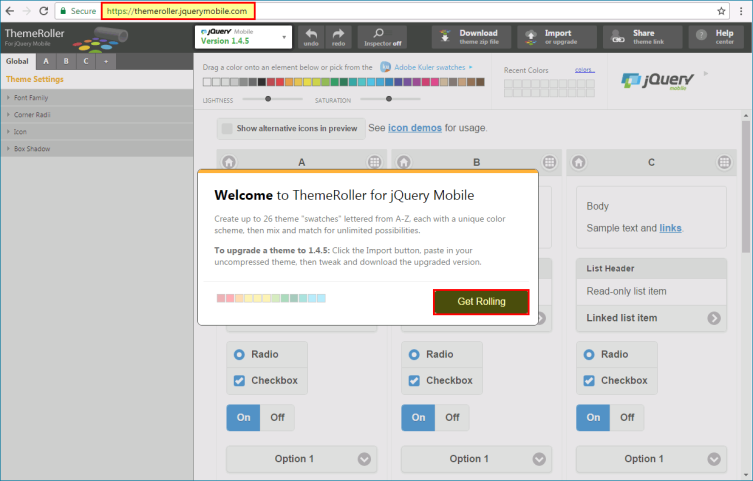This screenshot has height=481, width=753.
Task: Adjust the Lightness slider handle
Action: click(268, 99)
